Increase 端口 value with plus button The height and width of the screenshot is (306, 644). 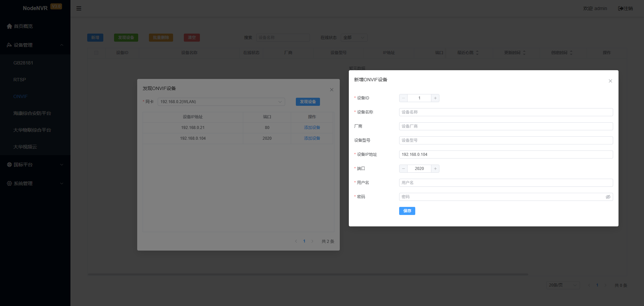(x=435, y=169)
